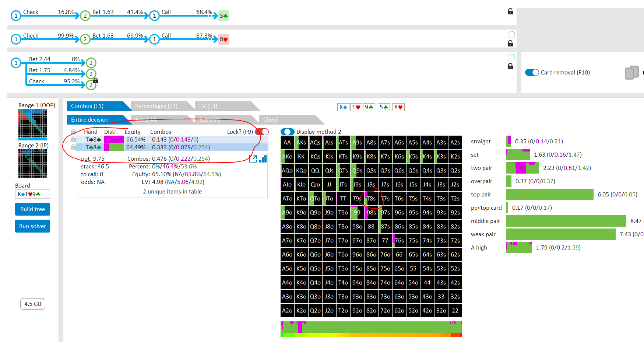Toggle Card removal (F10) switch
This screenshot has height=342, width=644.
point(532,73)
